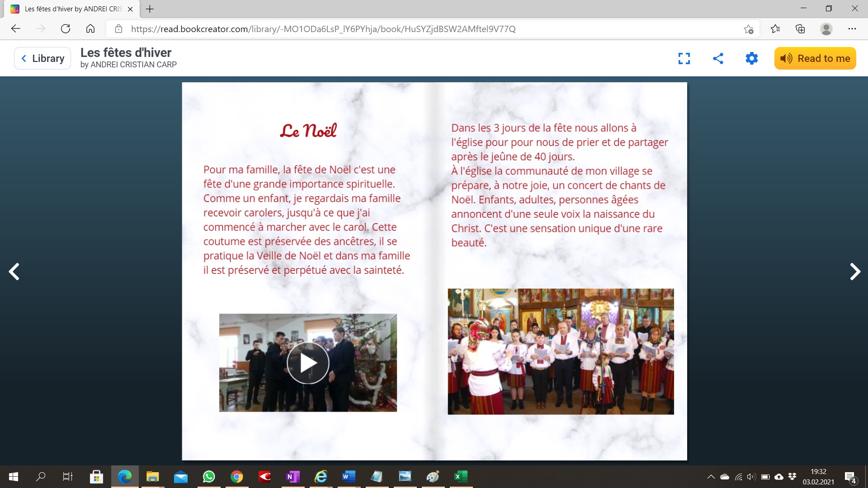The image size is (868, 488).
Task: Enter fullscreen mode for the book
Action: (684, 58)
